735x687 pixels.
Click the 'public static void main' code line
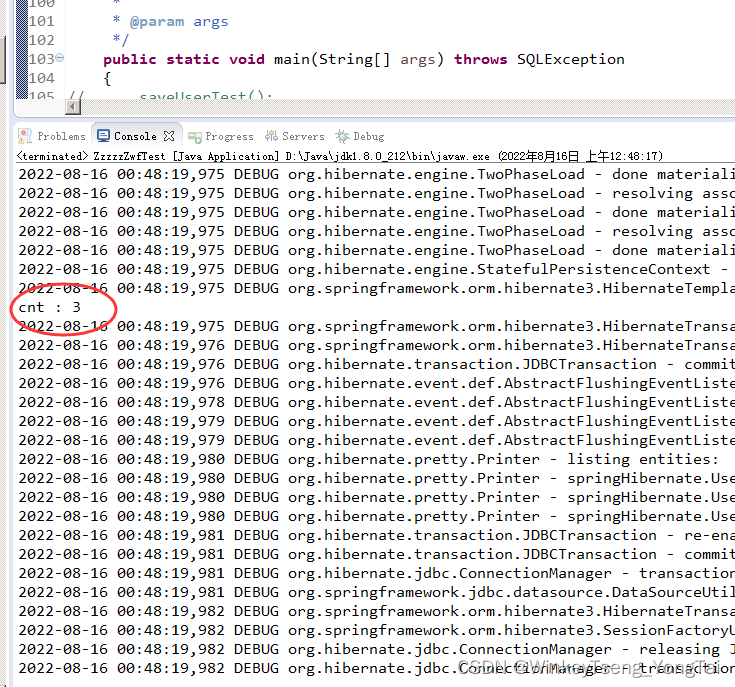(364, 60)
